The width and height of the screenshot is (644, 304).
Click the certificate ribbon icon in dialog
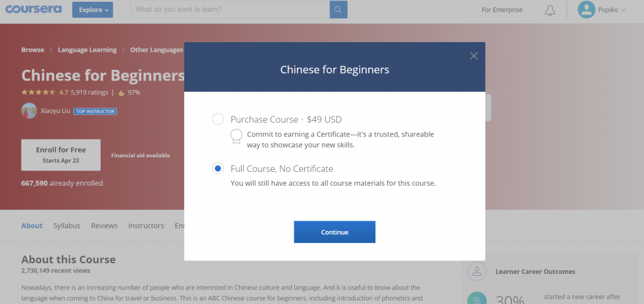(236, 137)
